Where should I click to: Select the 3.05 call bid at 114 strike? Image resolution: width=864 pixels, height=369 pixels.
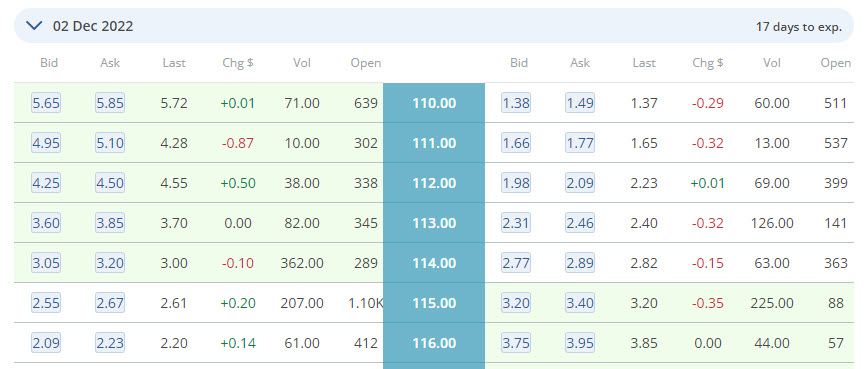46,263
